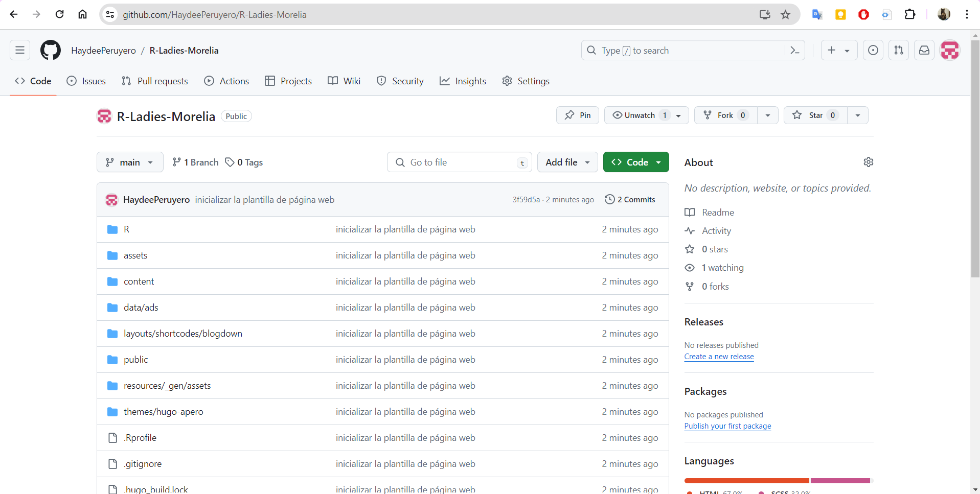Click the site information icon in address bar
Viewport: 980px width, 494px height.
tap(110, 14)
